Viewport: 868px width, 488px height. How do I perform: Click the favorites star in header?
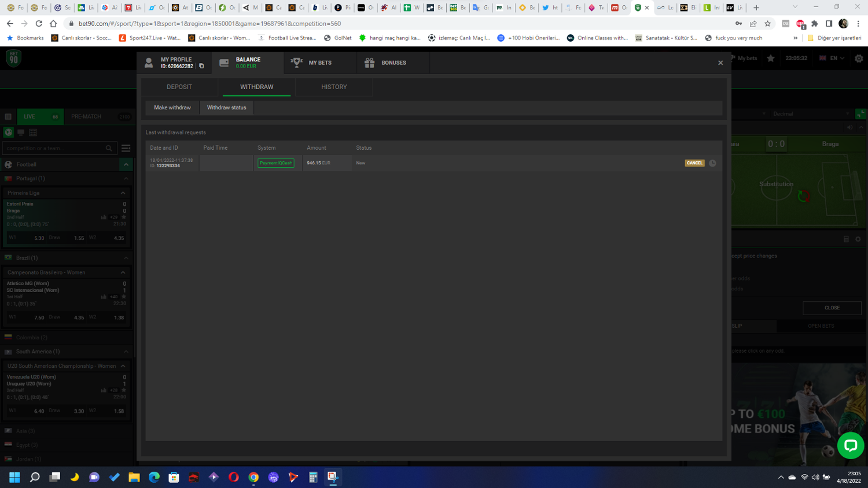(771, 58)
